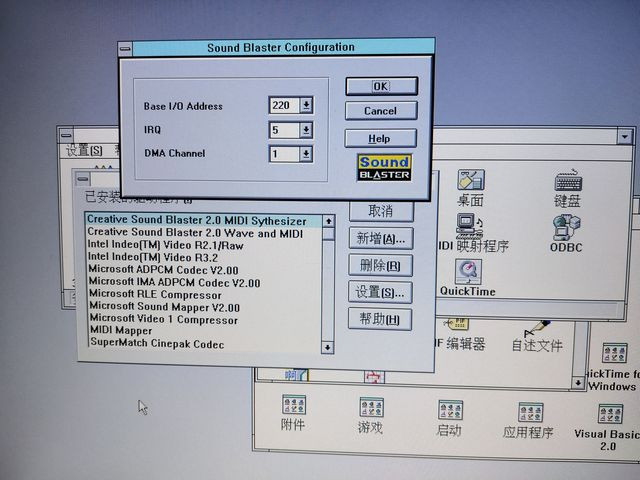Expand the DMA Channel dropdown arrow
Viewport: 640px width, 480px height.
click(306, 154)
